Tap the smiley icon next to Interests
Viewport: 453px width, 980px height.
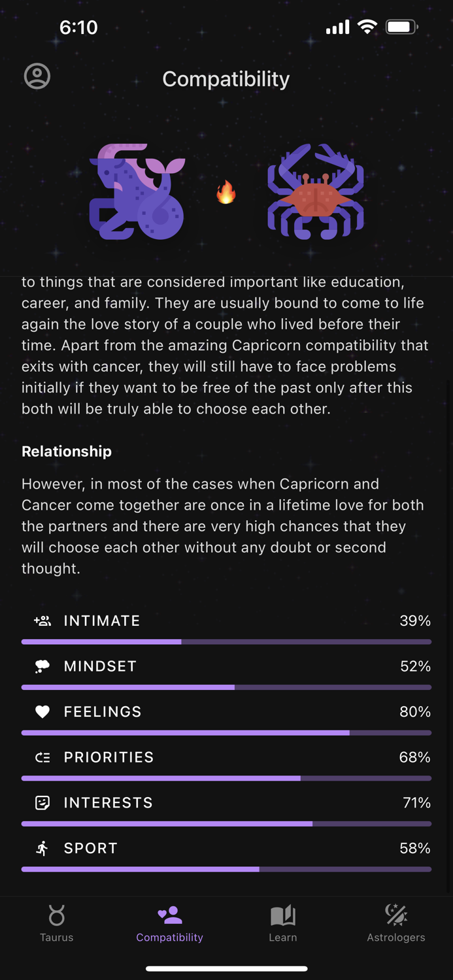[x=42, y=802]
